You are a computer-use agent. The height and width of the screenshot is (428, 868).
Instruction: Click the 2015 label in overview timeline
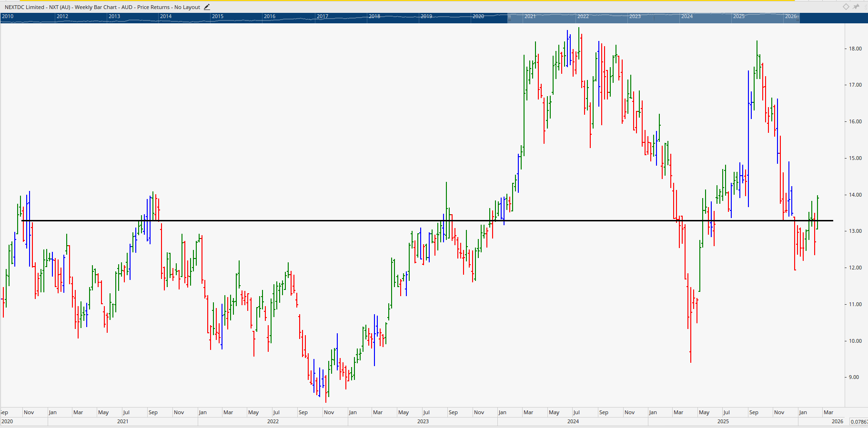pyautogui.click(x=218, y=16)
